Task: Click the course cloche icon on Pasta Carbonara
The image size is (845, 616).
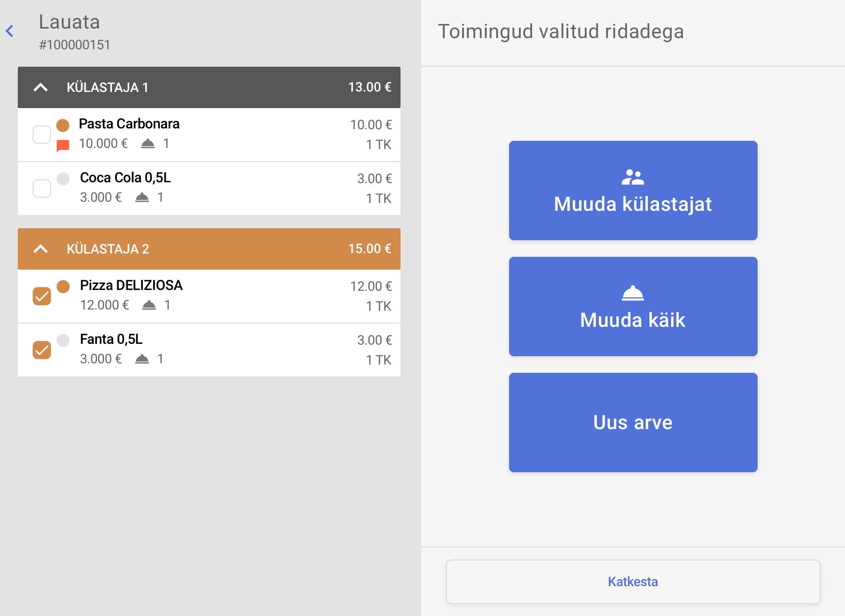Action: (x=148, y=144)
